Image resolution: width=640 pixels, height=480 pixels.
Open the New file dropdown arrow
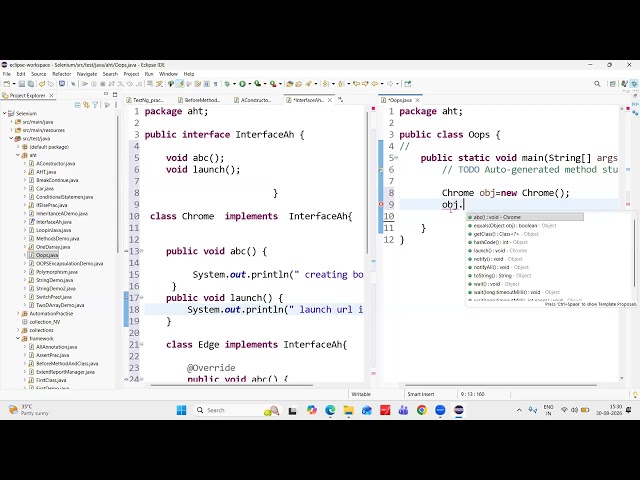pos(14,84)
